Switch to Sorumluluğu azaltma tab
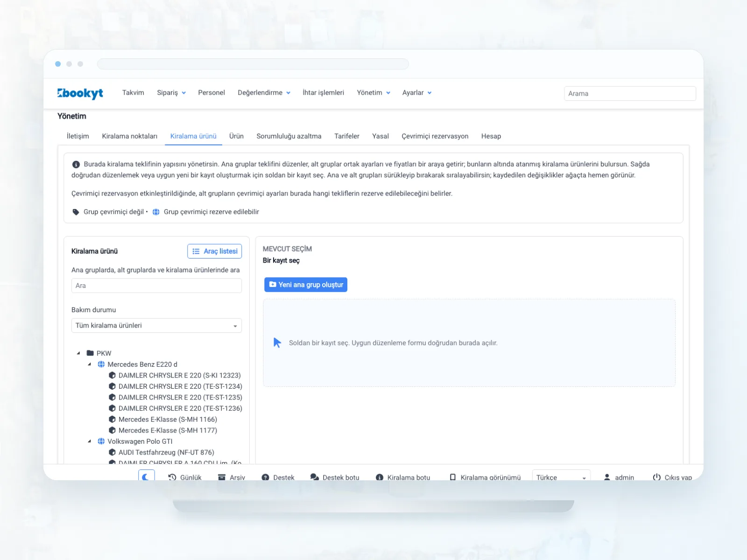 click(x=289, y=136)
